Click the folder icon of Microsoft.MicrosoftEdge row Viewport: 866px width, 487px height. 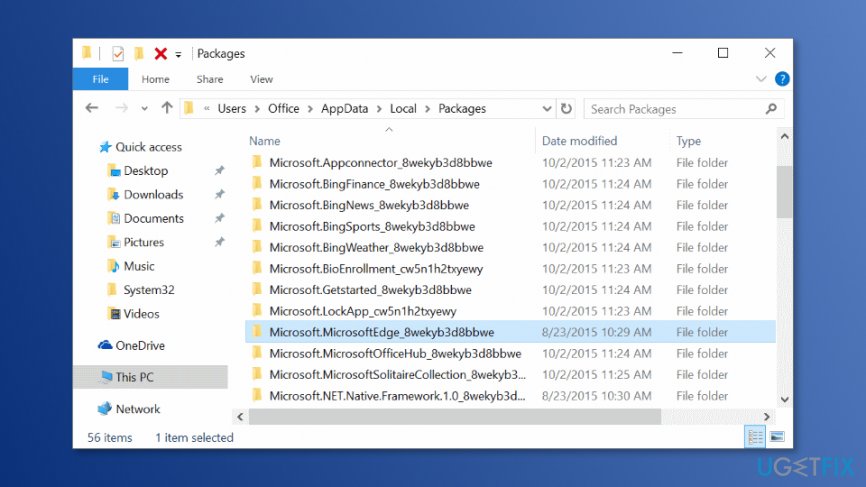[x=257, y=332]
